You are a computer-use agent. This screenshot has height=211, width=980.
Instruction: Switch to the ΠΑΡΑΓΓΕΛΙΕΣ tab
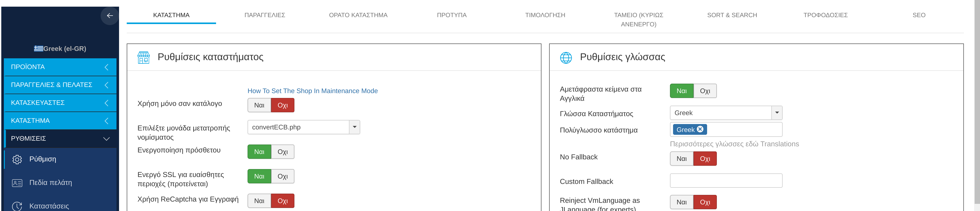click(x=264, y=15)
